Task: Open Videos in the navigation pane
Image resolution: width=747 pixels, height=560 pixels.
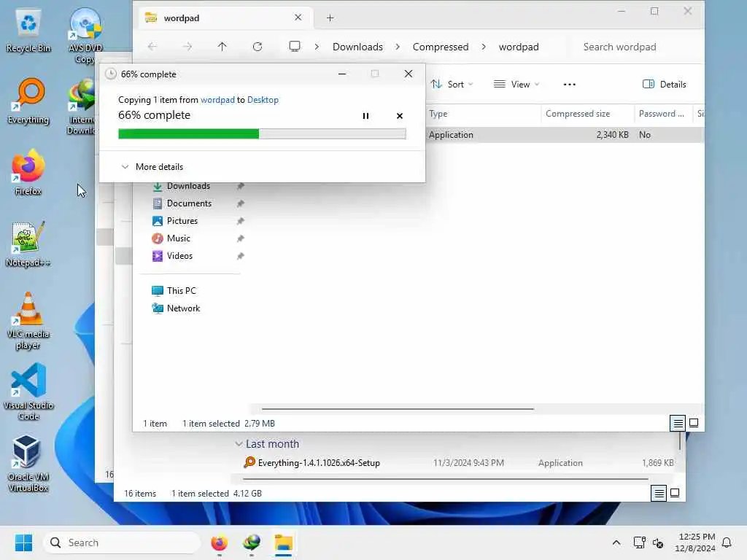Action: [179, 256]
